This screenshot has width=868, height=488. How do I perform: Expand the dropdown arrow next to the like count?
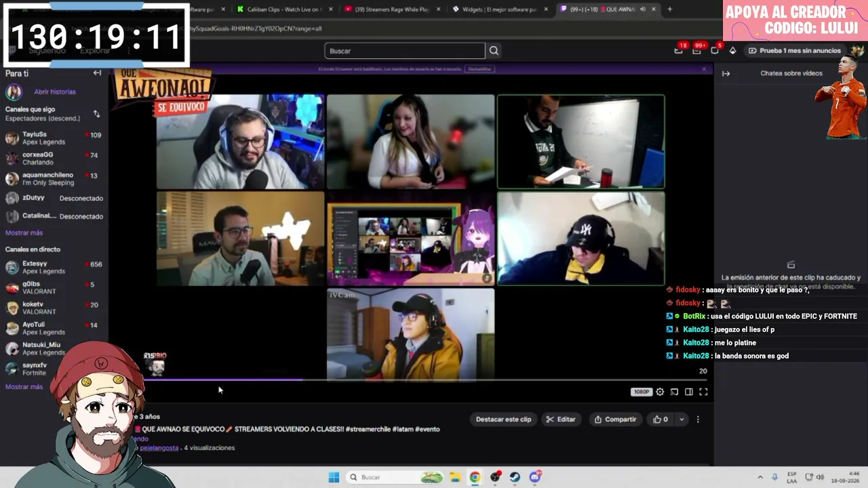point(682,420)
